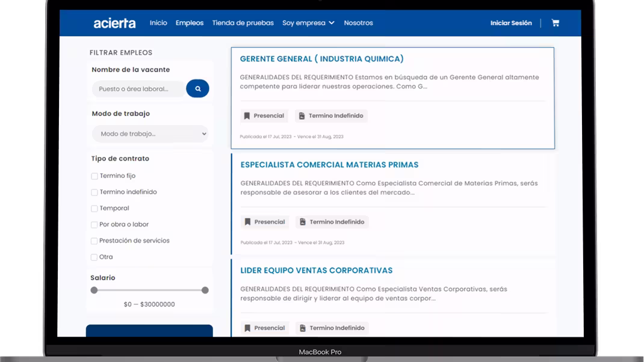Image resolution: width=644 pixels, height=362 pixels.
Task: Open Tienda de pruebas page
Action: [243, 23]
